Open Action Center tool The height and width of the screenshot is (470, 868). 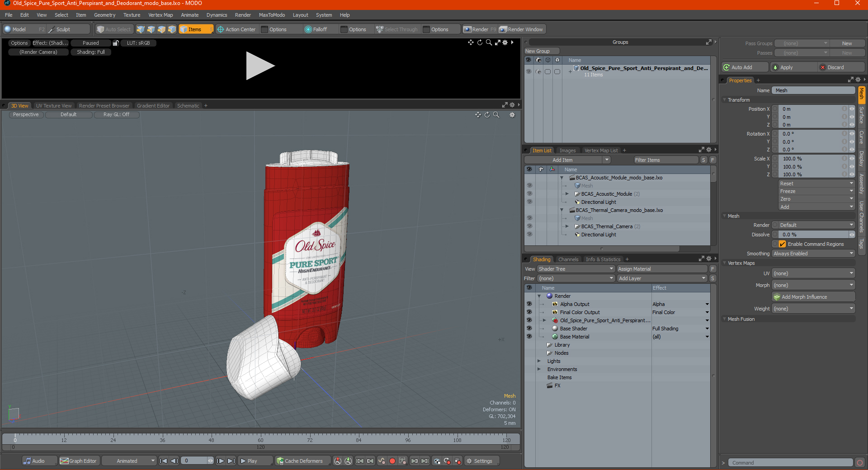tap(236, 29)
